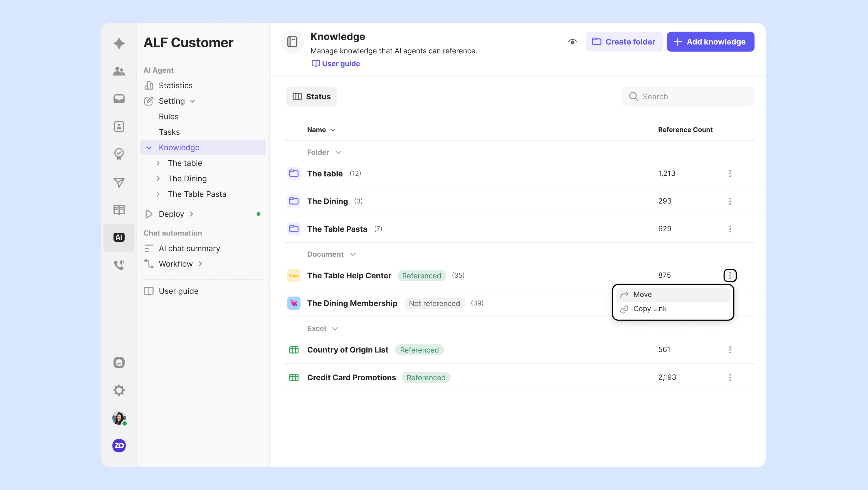Click the Create folder button
Screen dimensions: 868x490
(x=624, y=42)
